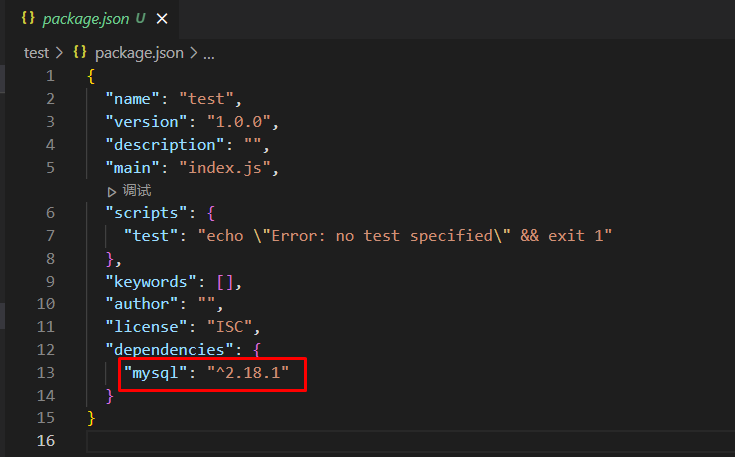Click the JSON file icon in tab
The height and width of the screenshot is (457, 735).
28,18
